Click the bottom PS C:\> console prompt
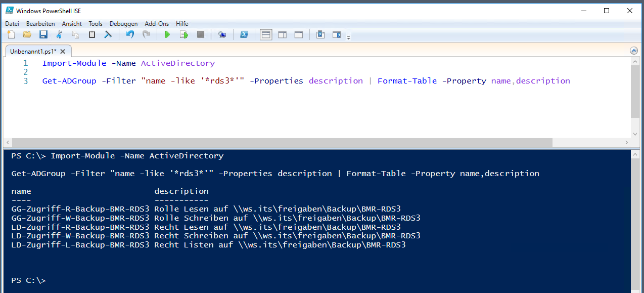The image size is (644, 293). click(28, 280)
